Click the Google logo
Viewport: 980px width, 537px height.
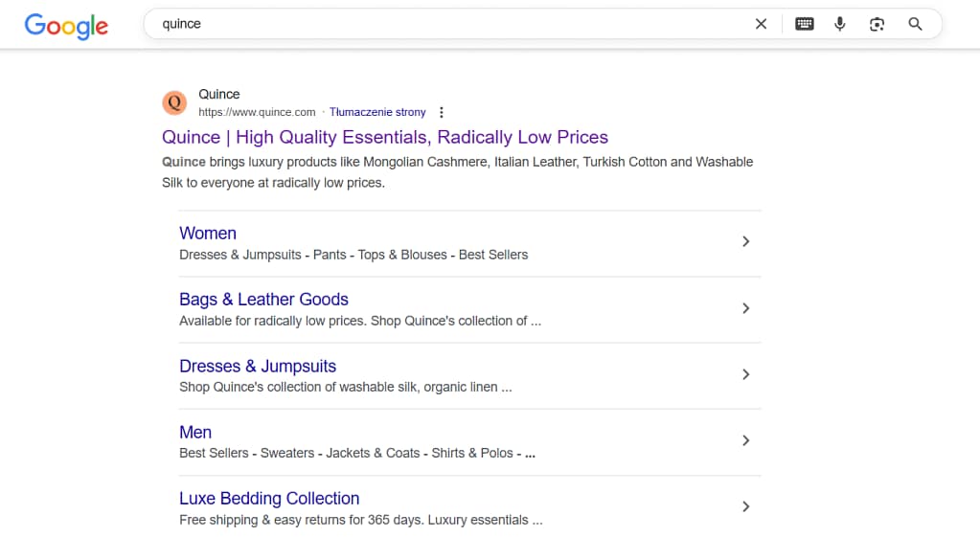coord(66,26)
